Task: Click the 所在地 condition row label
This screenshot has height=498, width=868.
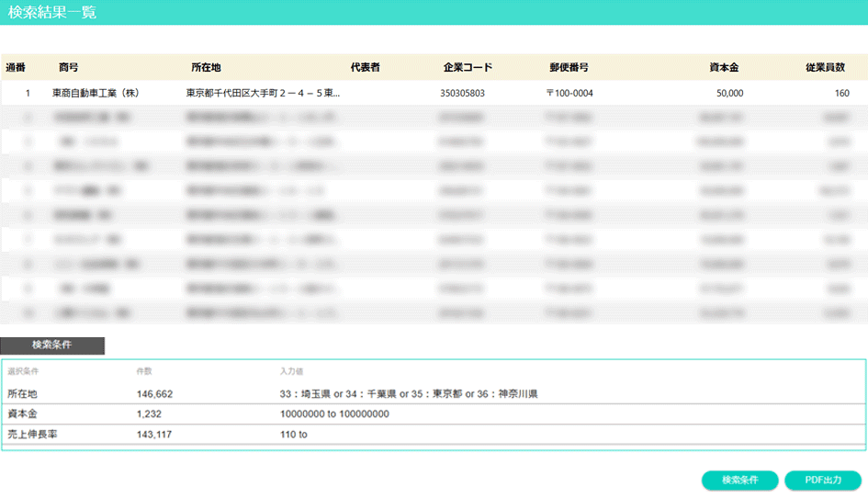Action: click(23, 394)
